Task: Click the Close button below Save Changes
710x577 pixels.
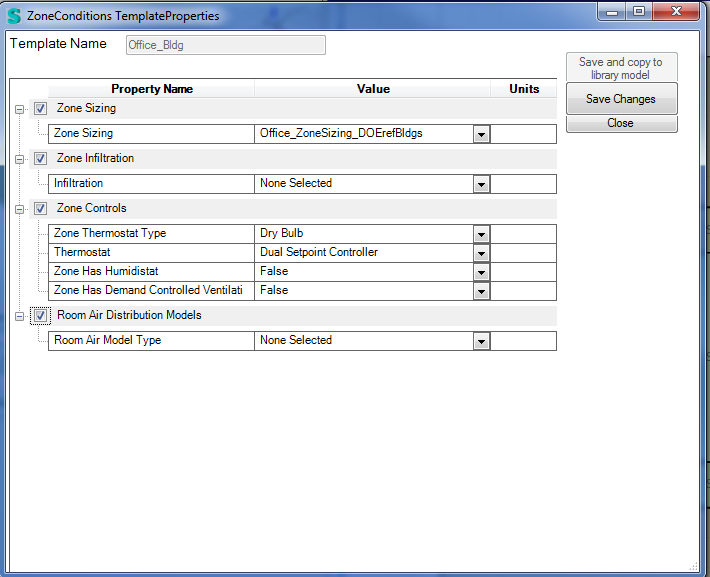Action: coord(621,123)
